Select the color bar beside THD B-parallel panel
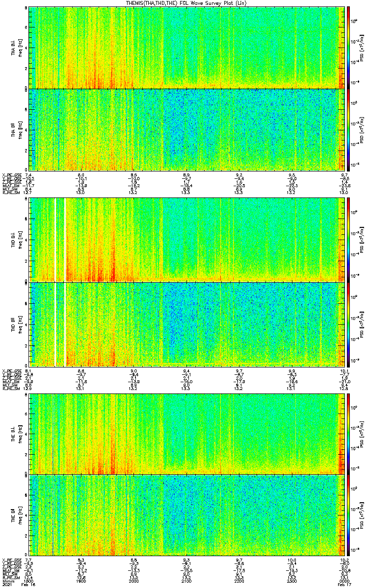This screenshot has width=368, height=588. pos(348,324)
